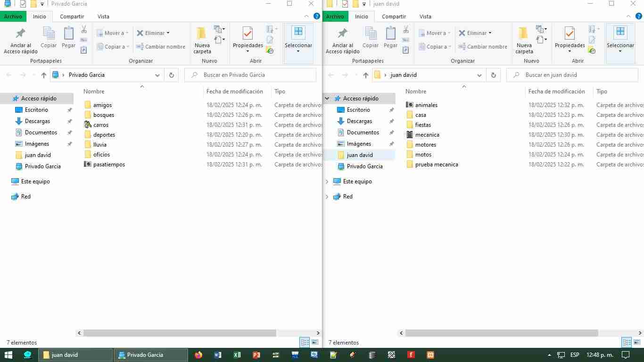Open Word from the taskbar
644x362 pixels.
[218, 355]
